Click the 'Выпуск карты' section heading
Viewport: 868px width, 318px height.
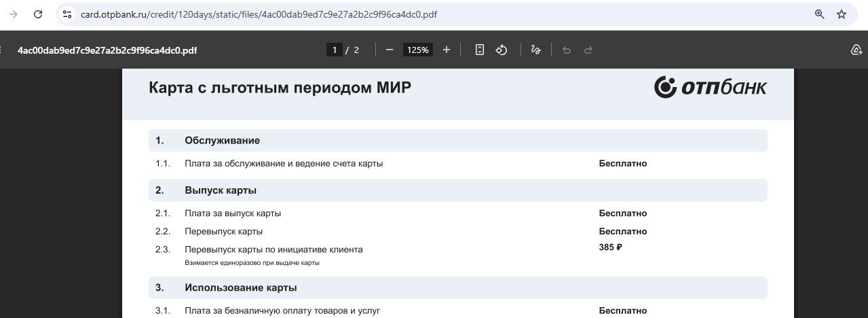220,190
